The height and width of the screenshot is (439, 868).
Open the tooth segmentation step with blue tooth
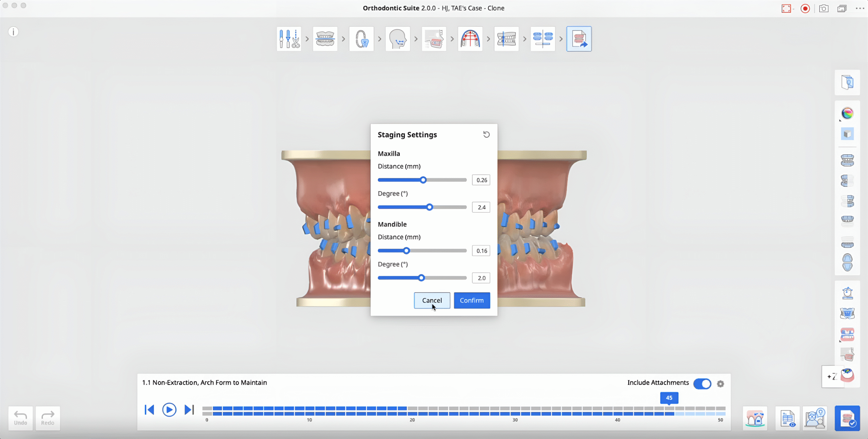pyautogui.click(x=361, y=39)
